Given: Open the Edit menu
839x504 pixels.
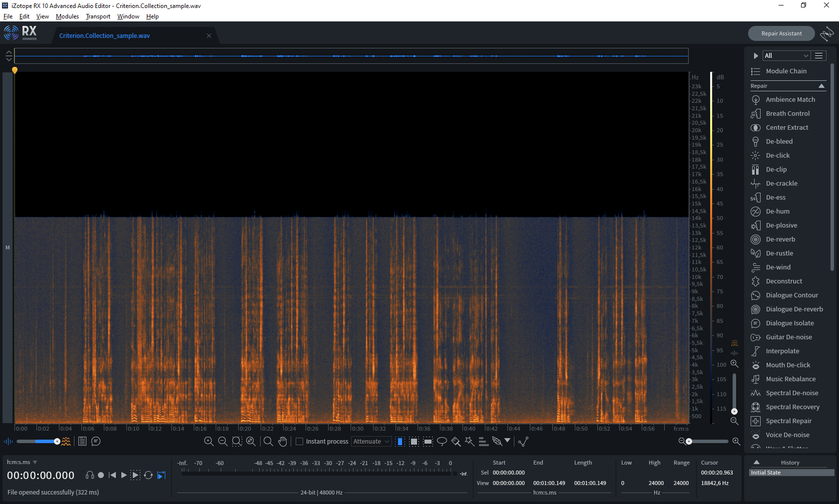Looking at the screenshot, I should pos(24,16).
